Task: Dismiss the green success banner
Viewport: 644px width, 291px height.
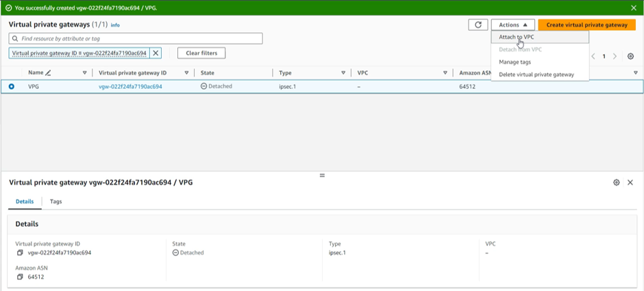Action: pos(634,8)
